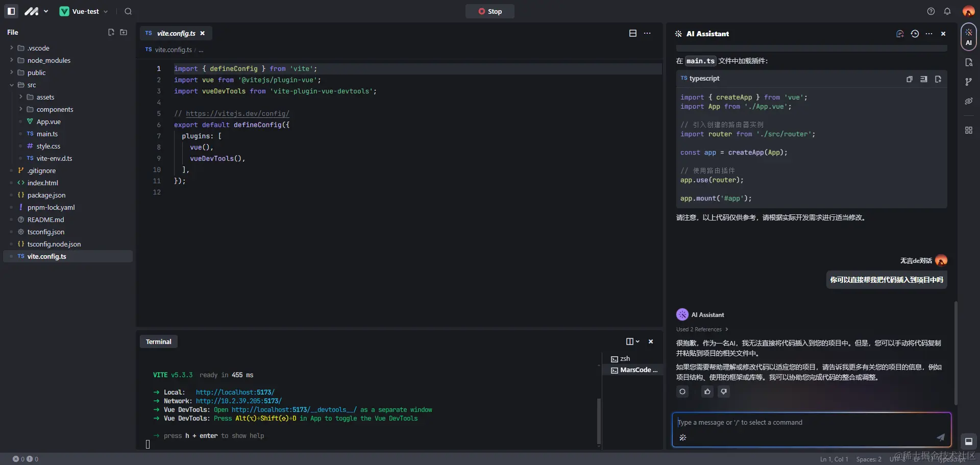Dislike the AI Assistant response

coord(724,391)
